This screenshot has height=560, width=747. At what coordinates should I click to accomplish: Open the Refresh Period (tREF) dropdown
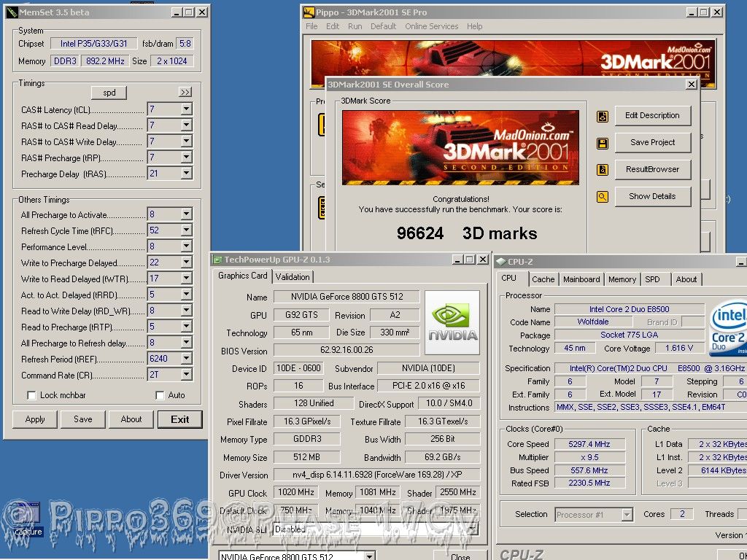[x=186, y=359]
